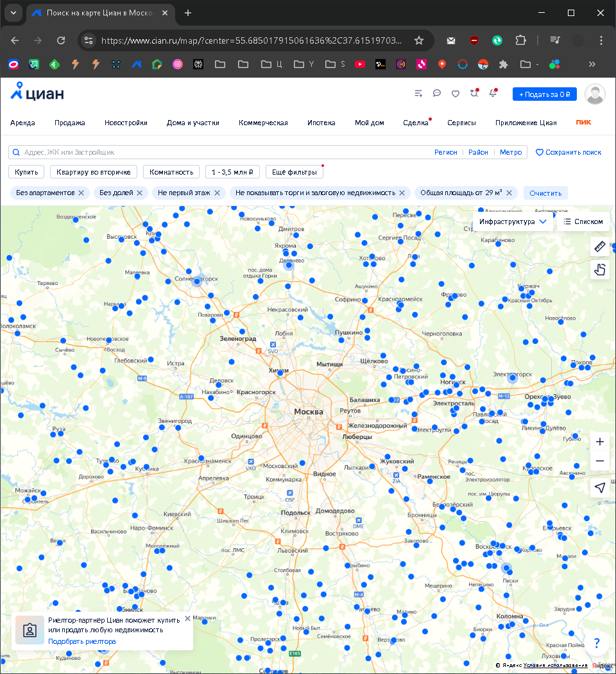Open the notifications bell icon
This screenshot has width=616, height=674.
pyautogui.click(x=493, y=94)
